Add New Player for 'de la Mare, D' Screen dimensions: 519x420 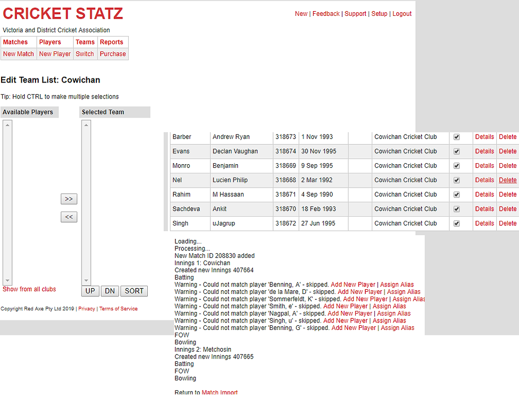pyautogui.click(x=360, y=292)
